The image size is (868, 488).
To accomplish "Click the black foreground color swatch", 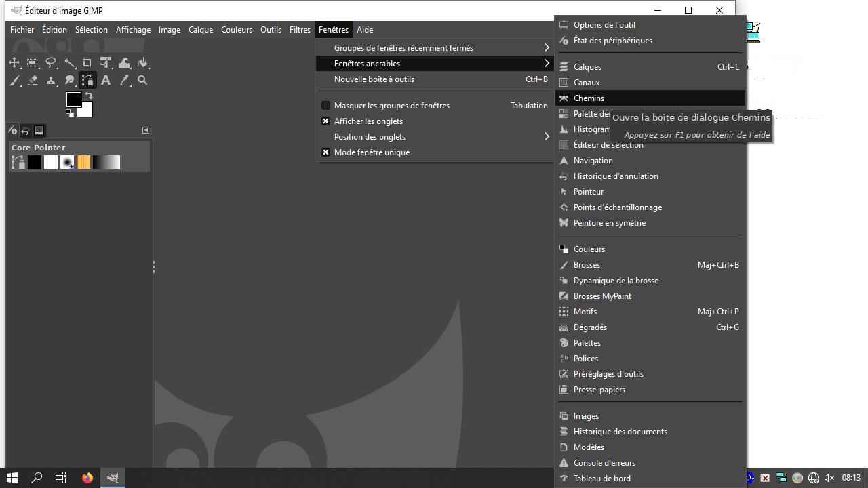I will [73, 100].
